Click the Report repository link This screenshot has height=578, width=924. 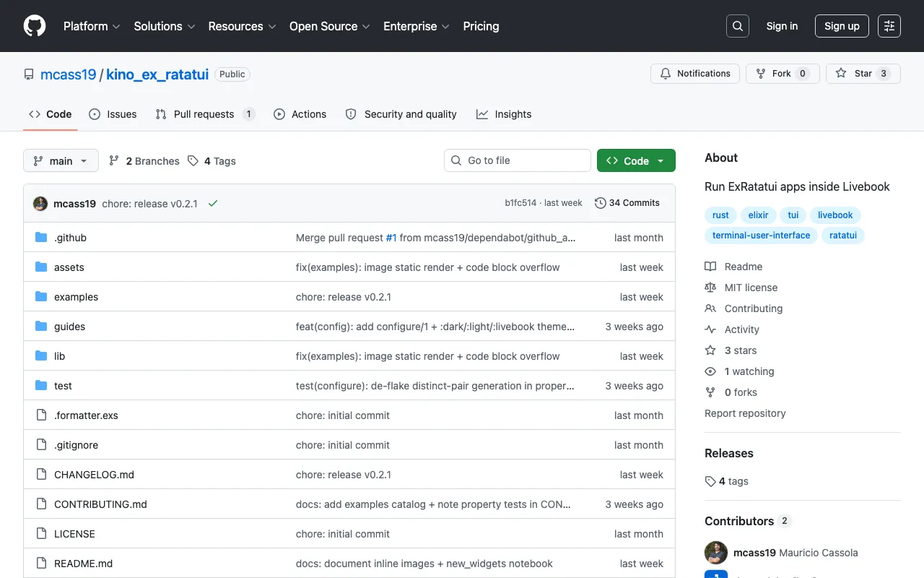tap(745, 413)
